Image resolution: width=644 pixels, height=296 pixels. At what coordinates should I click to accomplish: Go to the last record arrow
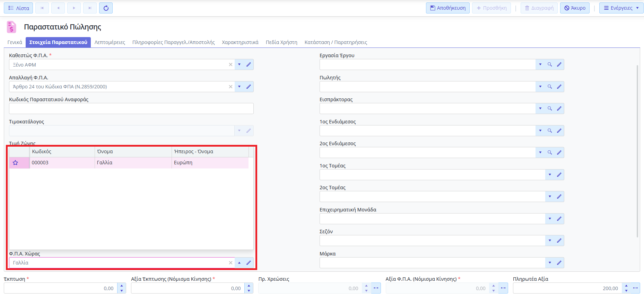[x=90, y=8]
